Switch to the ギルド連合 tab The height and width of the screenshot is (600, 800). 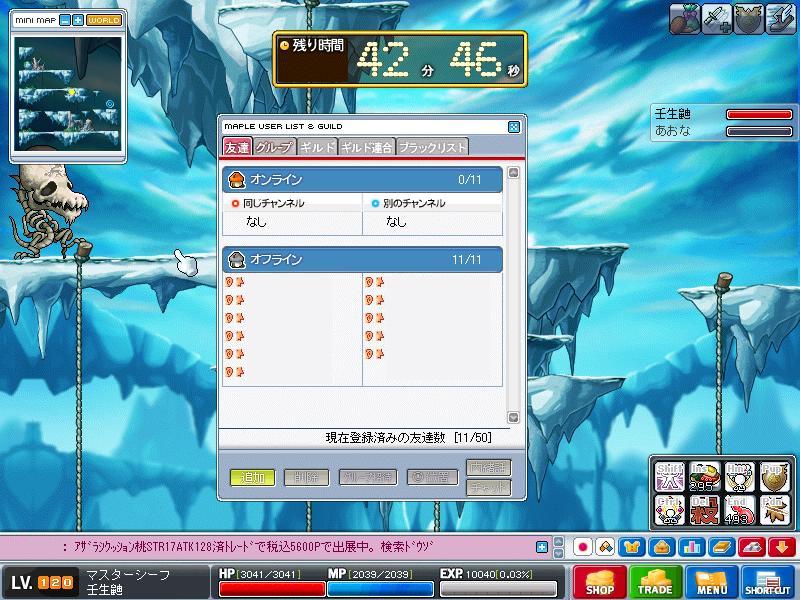[x=366, y=147]
